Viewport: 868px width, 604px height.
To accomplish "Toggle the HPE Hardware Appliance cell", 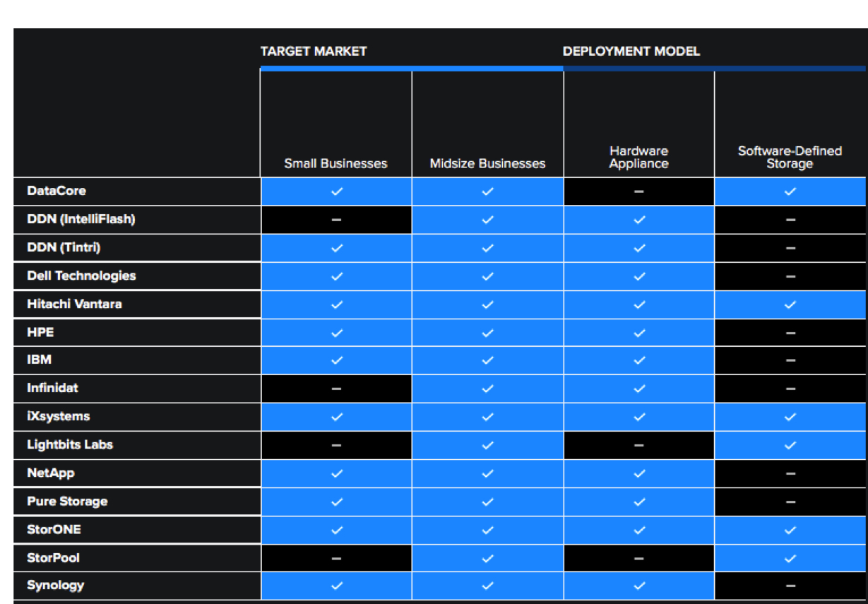I will [x=638, y=332].
